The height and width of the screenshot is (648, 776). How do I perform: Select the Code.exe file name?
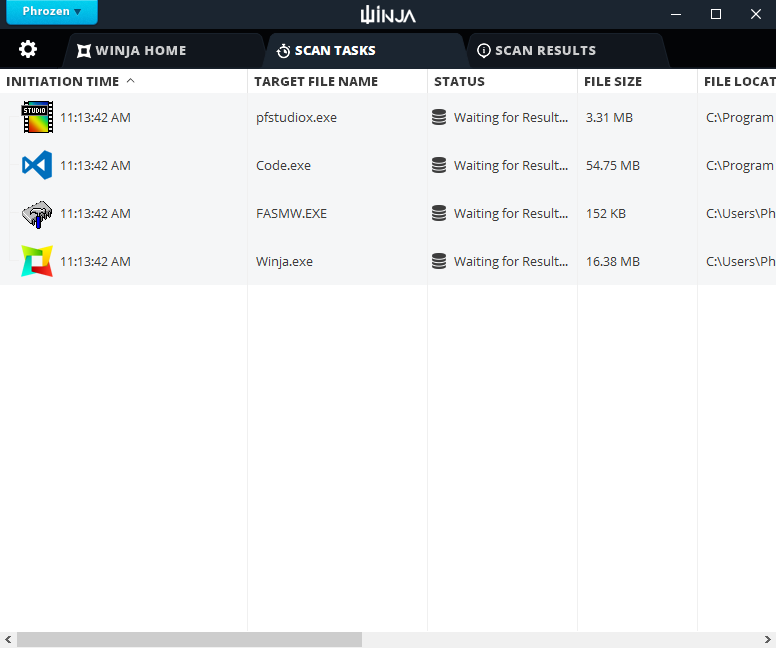(284, 165)
